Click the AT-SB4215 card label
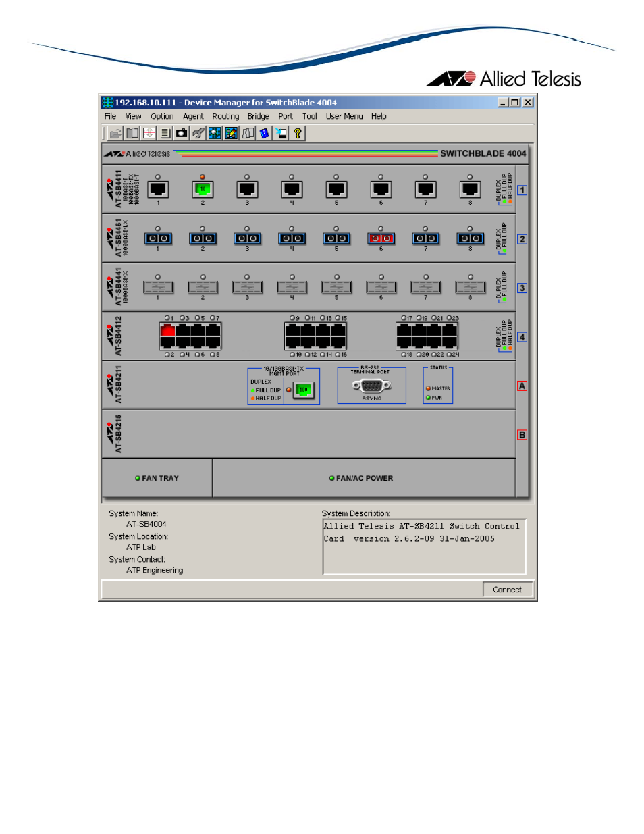644x834 pixels. pyautogui.click(x=118, y=434)
